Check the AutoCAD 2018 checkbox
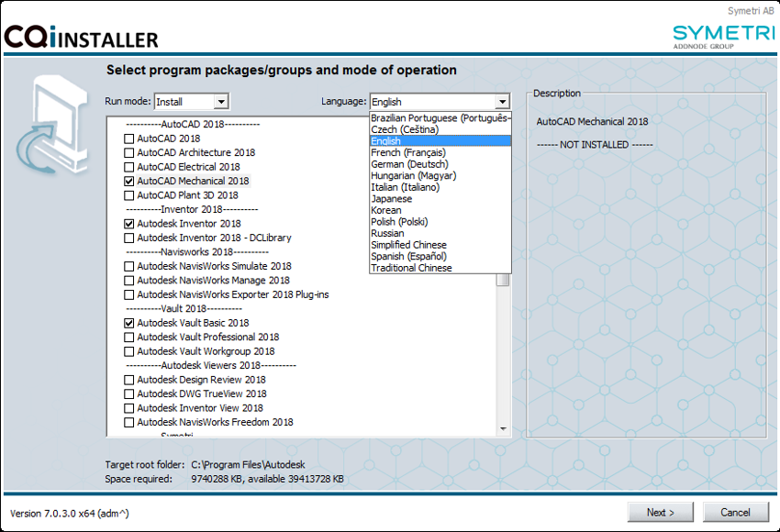780x532 pixels. click(x=128, y=139)
